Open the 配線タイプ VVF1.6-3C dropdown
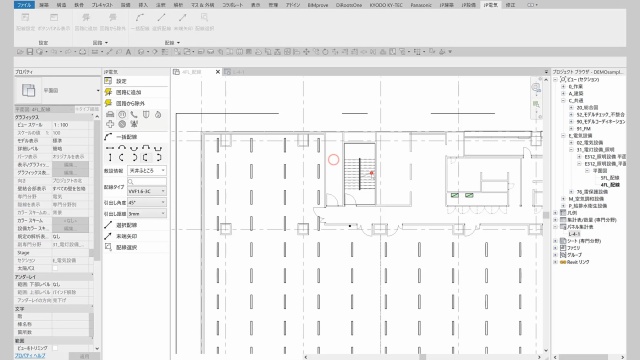The width and height of the screenshot is (640, 360). pyautogui.click(x=147, y=191)
